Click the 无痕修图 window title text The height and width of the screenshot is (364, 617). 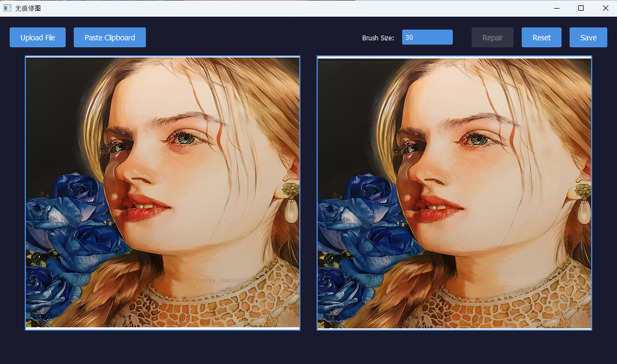(x=28, y=8)
